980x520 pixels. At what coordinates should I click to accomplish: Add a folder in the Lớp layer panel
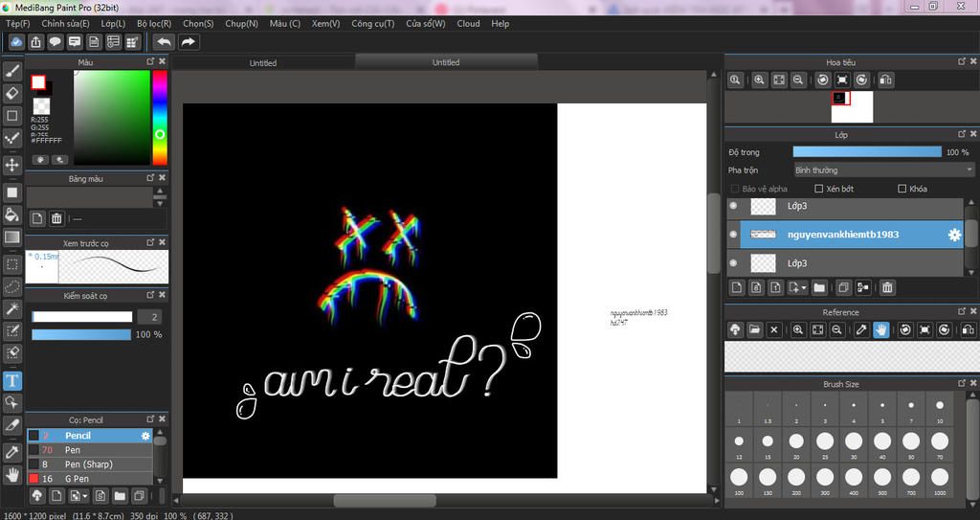tap(819, 288)
